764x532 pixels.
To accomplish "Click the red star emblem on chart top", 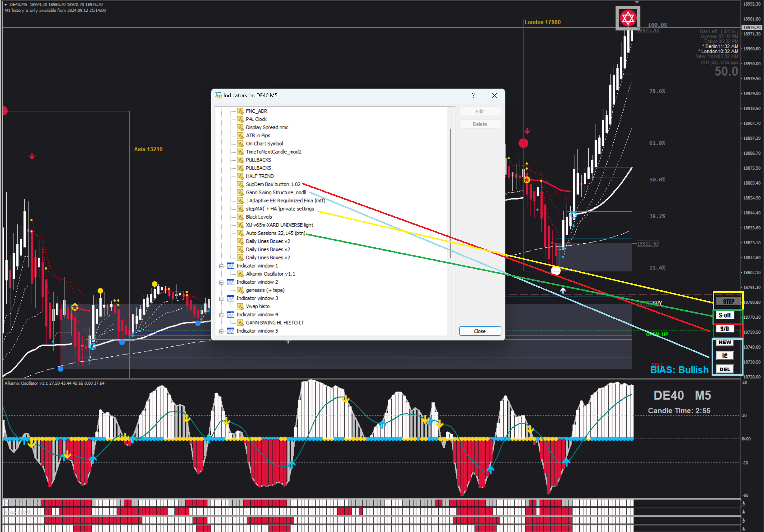I will [x=628, y=18].
